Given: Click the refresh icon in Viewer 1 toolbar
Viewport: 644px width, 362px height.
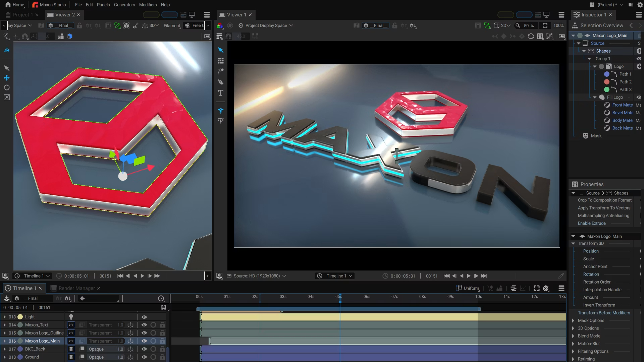Looking at the screenshot, I should pyautogui.click(x=531, y=36).
